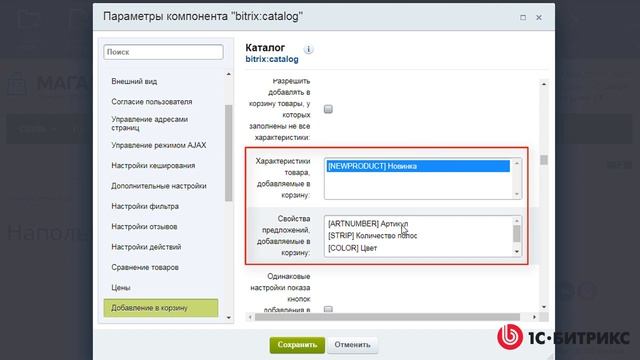This screenshot has width=640, height=360.
Task: Click the Отменить button
Action: click(x=352, y=345)
